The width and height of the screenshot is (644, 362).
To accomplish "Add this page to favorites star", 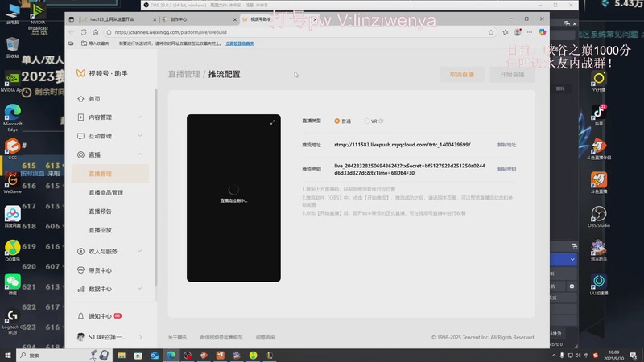I will point(491,32).
